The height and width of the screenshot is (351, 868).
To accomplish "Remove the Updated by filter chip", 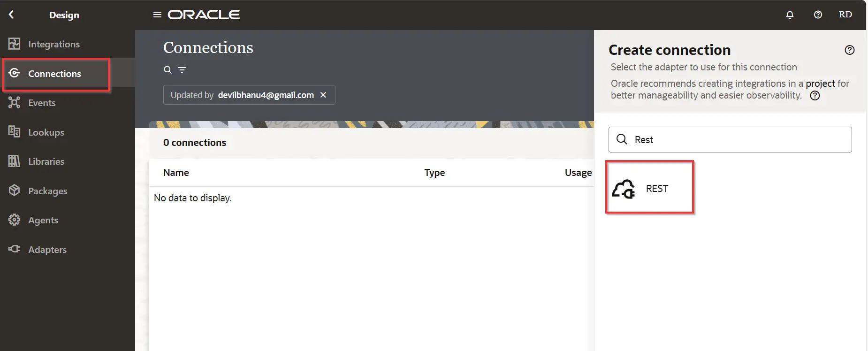I will point(323,95).
